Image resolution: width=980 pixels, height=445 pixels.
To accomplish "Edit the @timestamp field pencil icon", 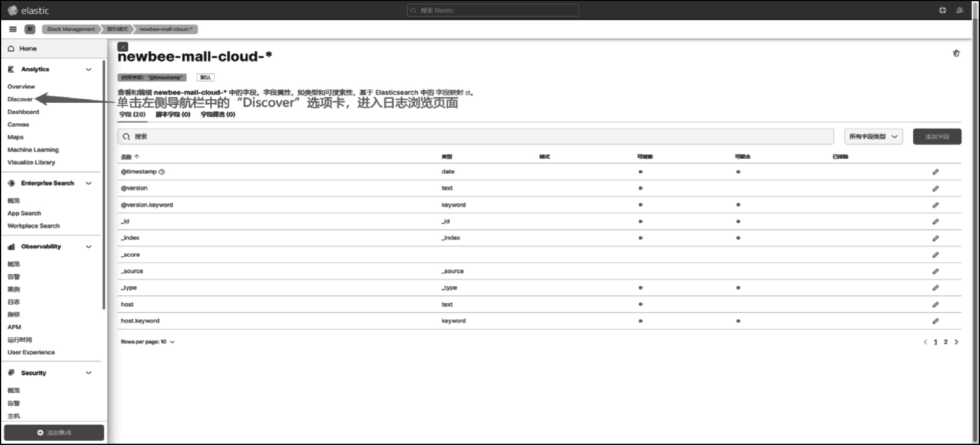I will [935, 172].
